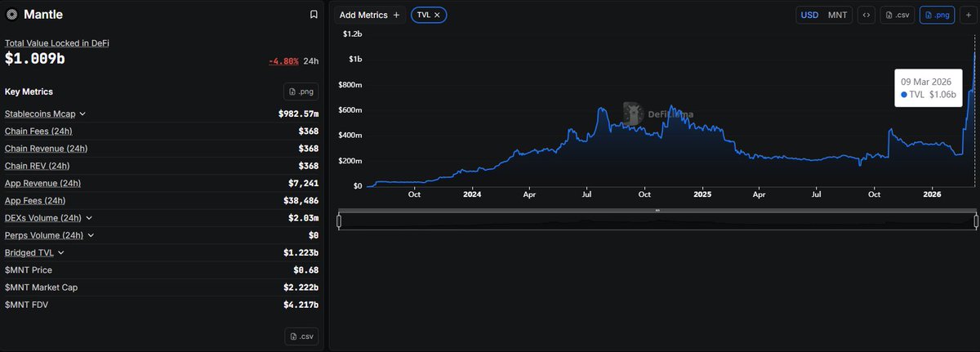Click the $2.222b market cap value
The image size is (980, 352).
tap(302, 287)
